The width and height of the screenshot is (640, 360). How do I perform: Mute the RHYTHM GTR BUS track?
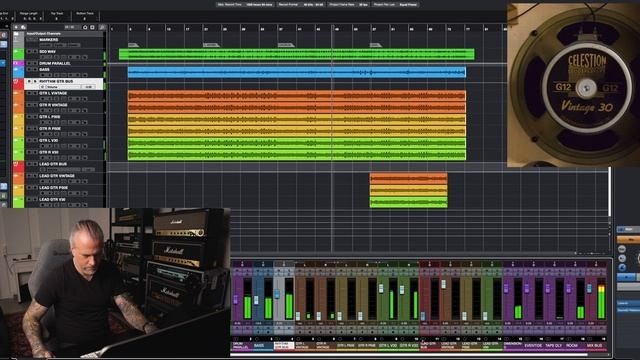[x=29, y=81]
